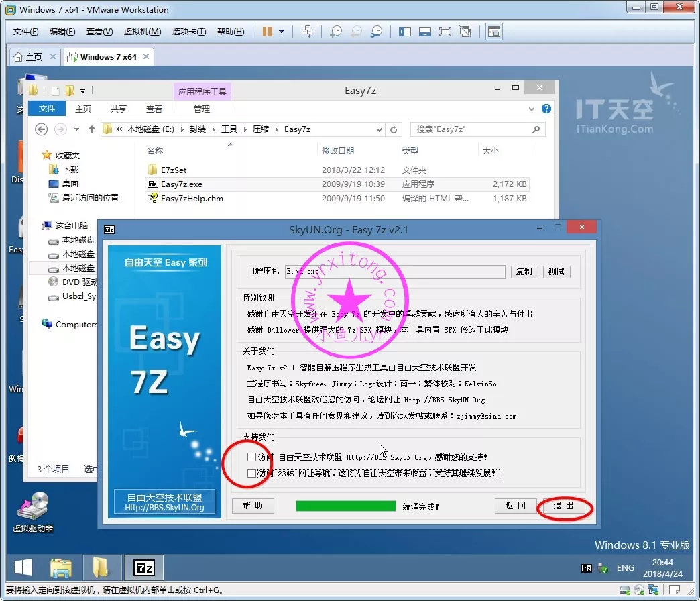Click the Explorer back arrow icon
This screenshot has width=700, height=601.
click(x=42, y=129)
